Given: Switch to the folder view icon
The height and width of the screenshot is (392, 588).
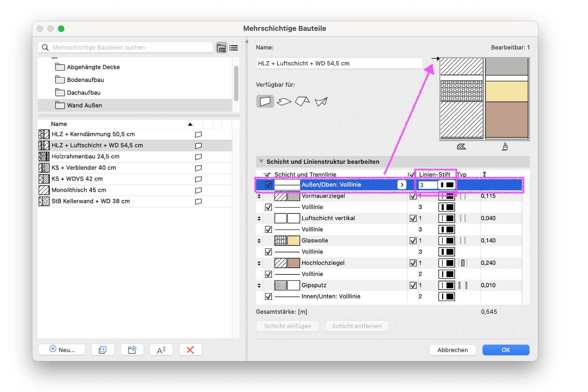Looking at the screenshot, I should coord(221,48).
